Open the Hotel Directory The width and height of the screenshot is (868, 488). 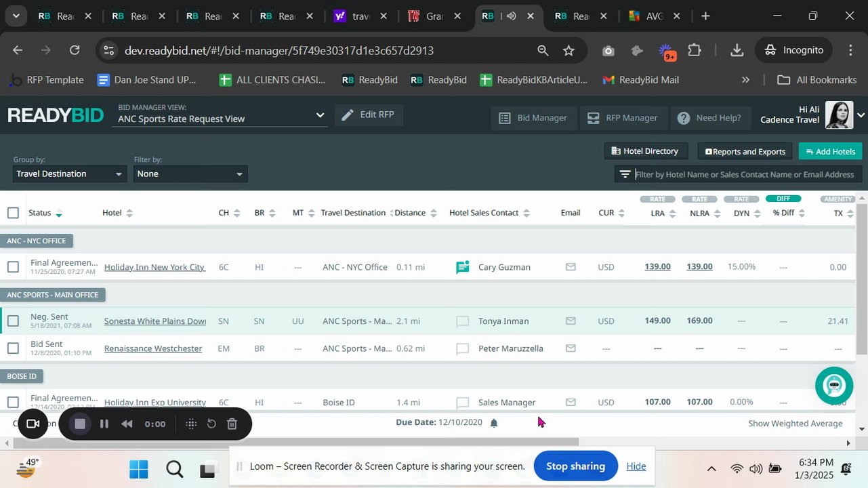(x=646, y=151)
